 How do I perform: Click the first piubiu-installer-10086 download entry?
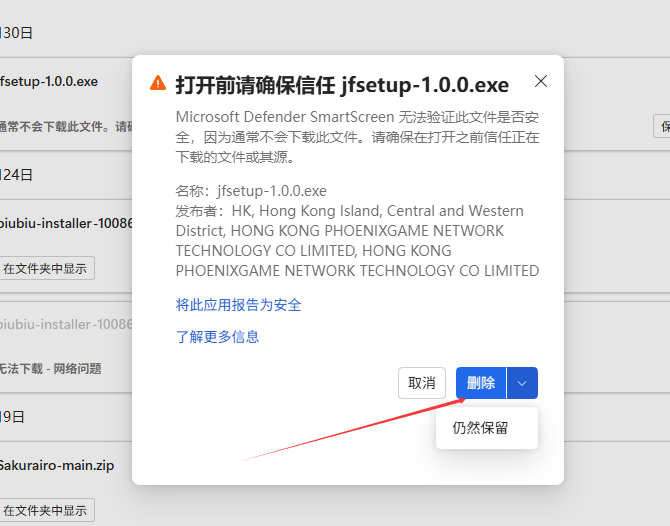tap(66, 223)
